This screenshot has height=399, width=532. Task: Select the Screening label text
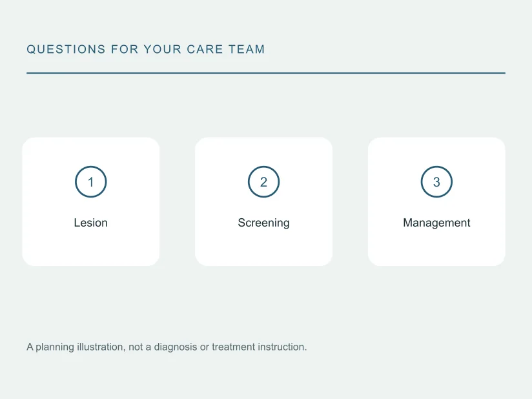click(263, 223)
